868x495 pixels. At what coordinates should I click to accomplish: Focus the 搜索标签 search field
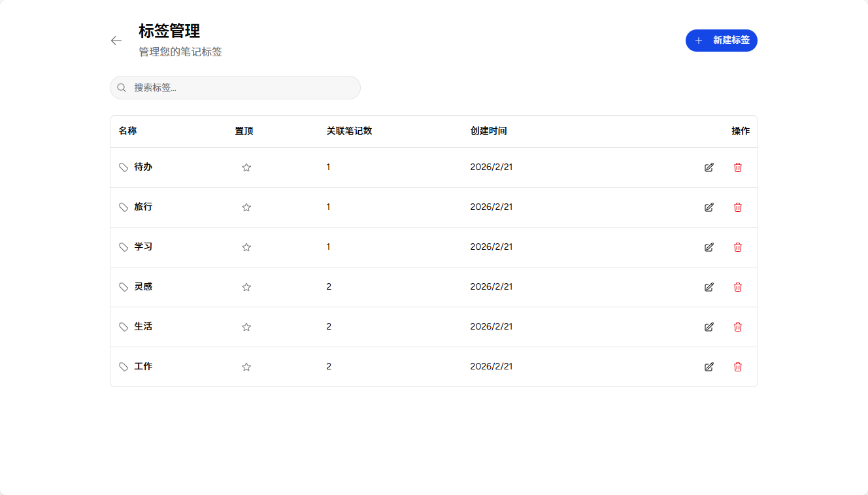click(242, 88)
